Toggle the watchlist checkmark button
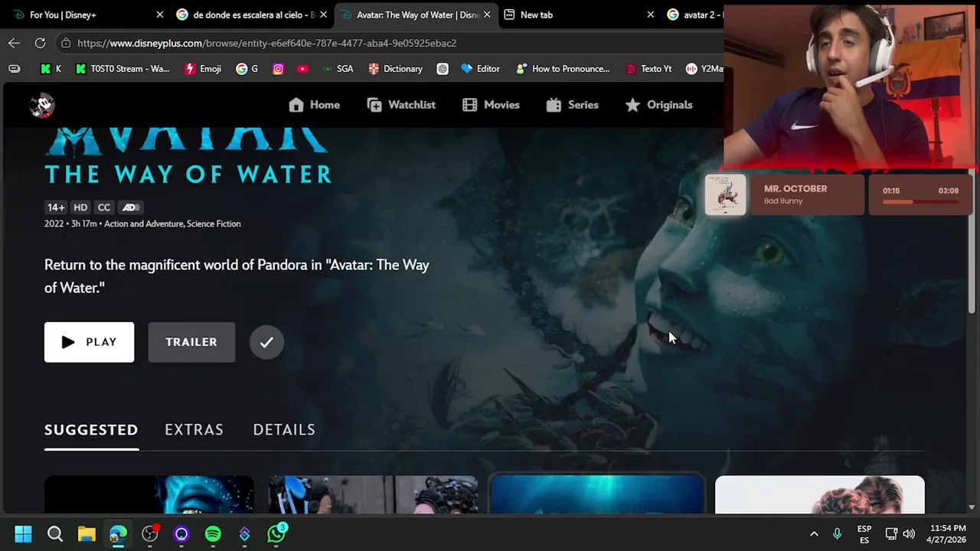This screenshot has height=551, width=980. [x=266, y=342]
